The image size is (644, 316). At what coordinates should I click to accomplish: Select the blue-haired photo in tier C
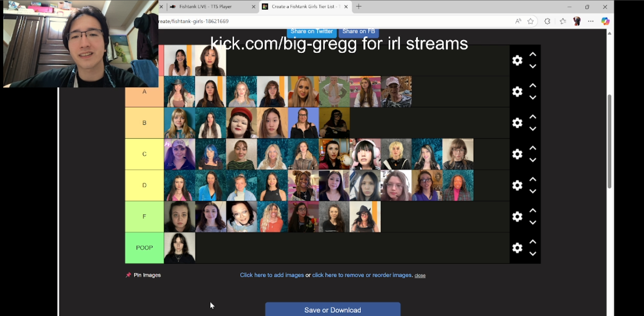pyautogui.click(x=210, y=154)
